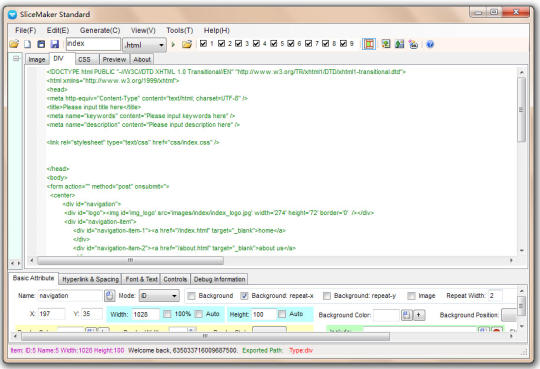Viewport: 540px width, 369px height.
Task: Open the Preview tab
Action: [x=114, y=60]
